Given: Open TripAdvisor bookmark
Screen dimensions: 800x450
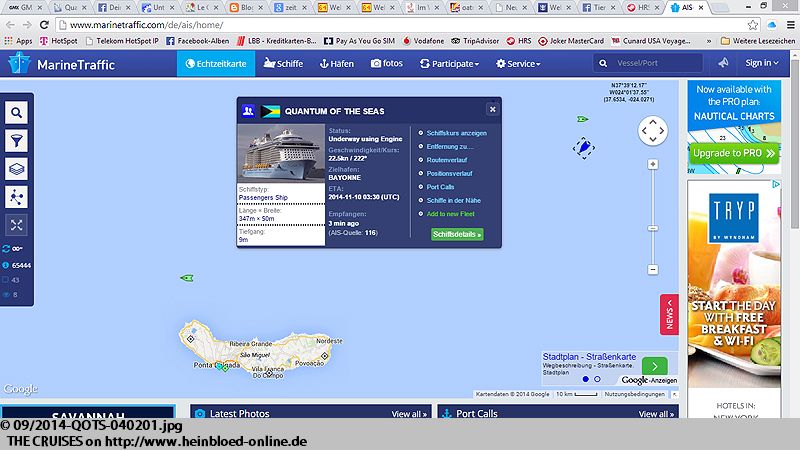Looking at the screenshot, I should click(x=475, y=41).
